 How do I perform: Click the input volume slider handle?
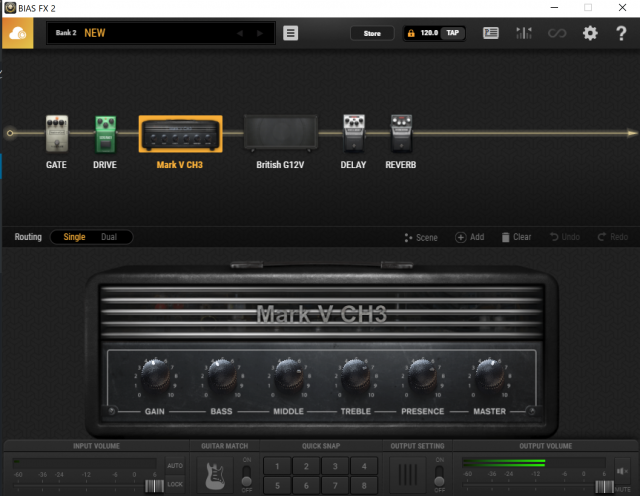[154, 486]
